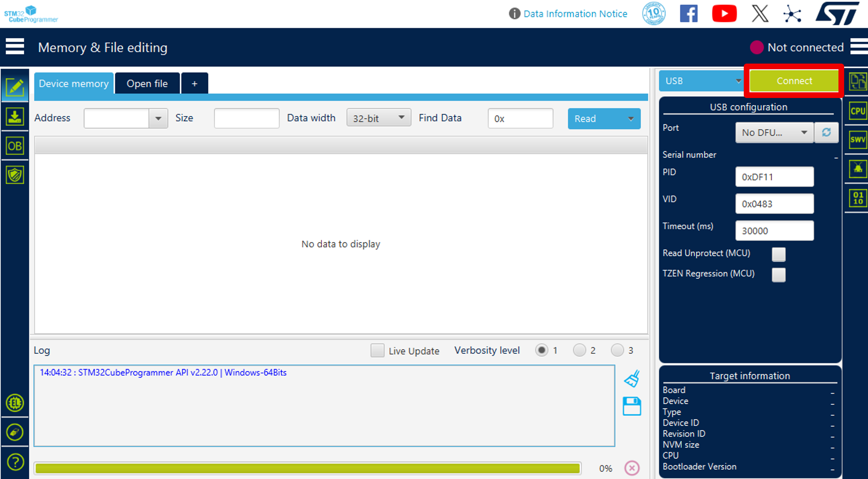
Task: Open the Data width 32-bit dropdown
Action: 378,118
